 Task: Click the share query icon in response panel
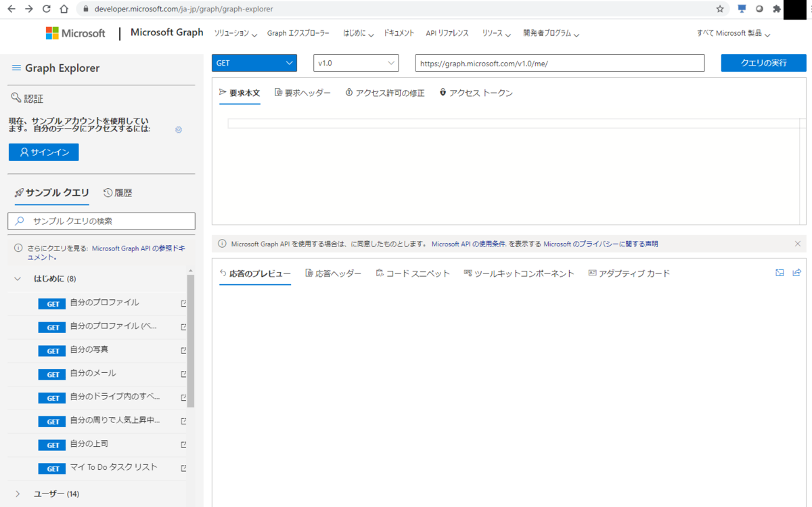(x=796, y=272)
